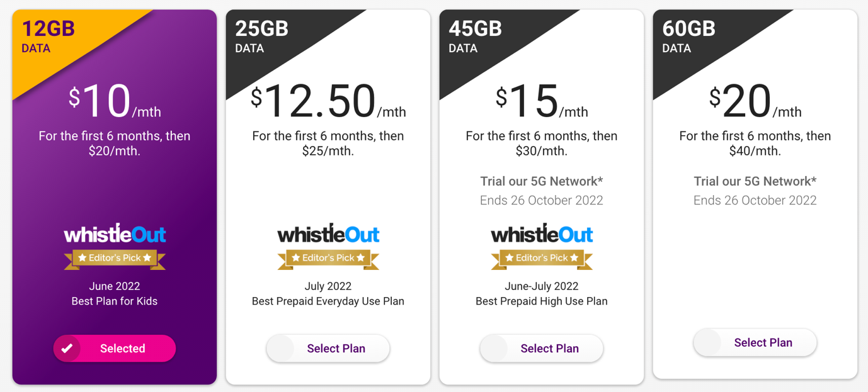This screenshot has width=868, height=392.
Task: Toggle Select Plan on the 25GB plan
Action: pos(328,349)
